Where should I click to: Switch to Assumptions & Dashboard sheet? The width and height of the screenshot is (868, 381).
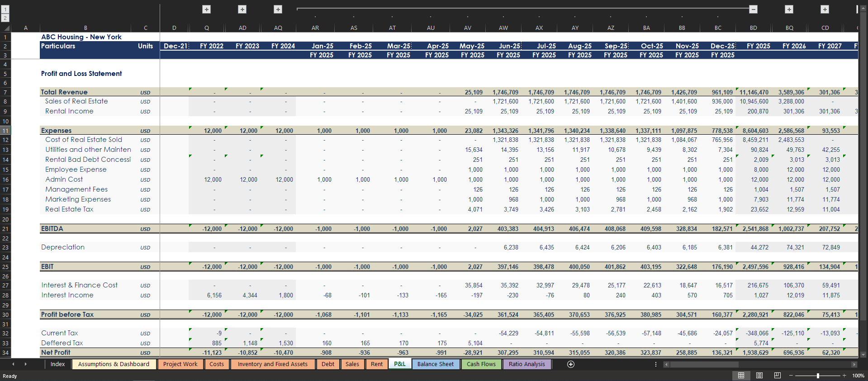[x=114, y=364]
